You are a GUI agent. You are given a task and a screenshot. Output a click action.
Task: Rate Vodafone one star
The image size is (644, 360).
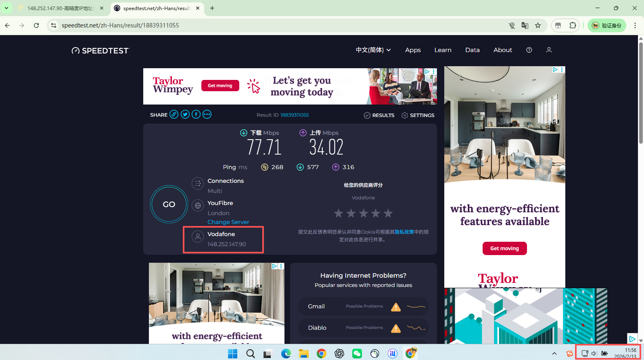(x=339, y=213)
